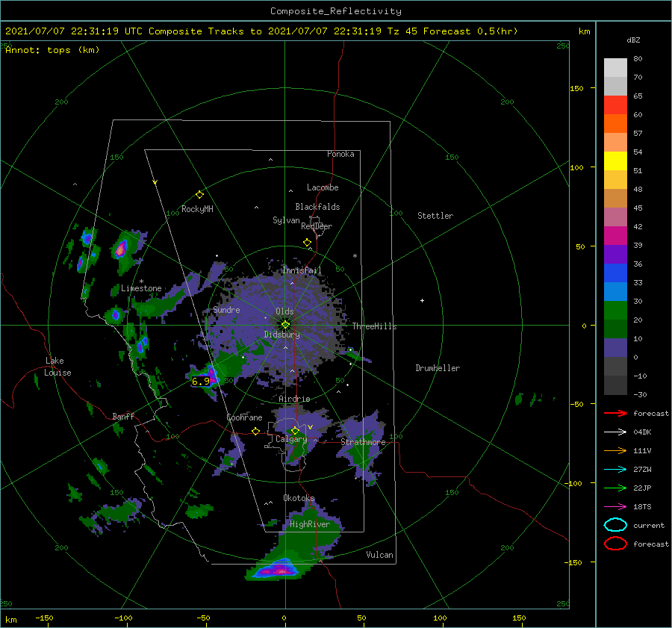Image resolution: width=672 pixels, height=628 pixels.
Task: Select the white 04DK arrow legend entry
Action: (615, 432)
